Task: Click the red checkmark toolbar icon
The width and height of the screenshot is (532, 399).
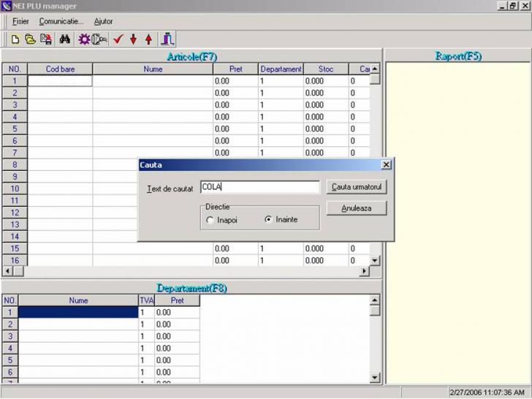Action: pos(118,39)
